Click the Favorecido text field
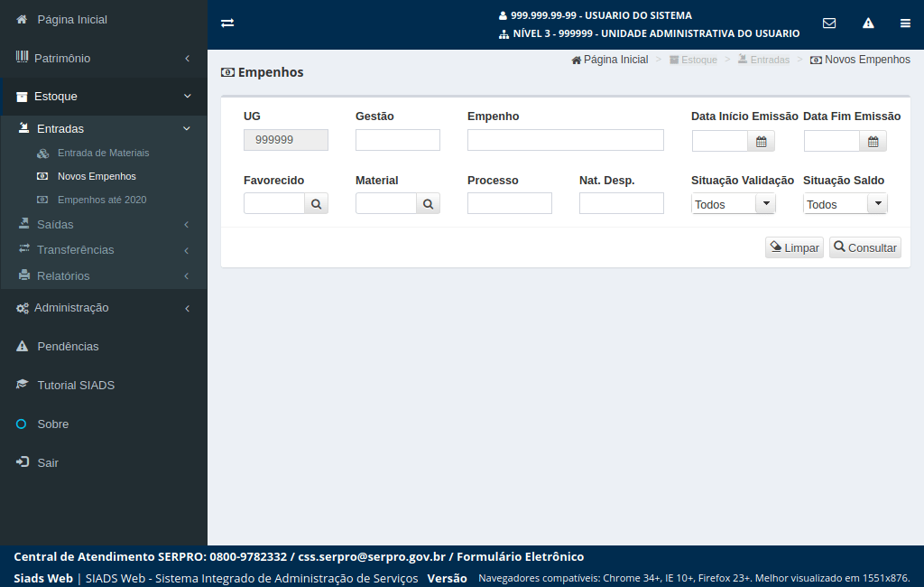 pyautogui.click(x=274, y=203)
